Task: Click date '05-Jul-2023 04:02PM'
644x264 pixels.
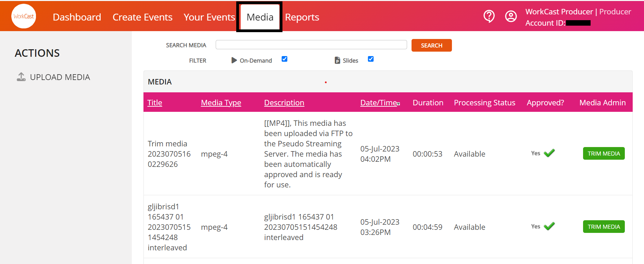Action: click(x=380, y=154)
